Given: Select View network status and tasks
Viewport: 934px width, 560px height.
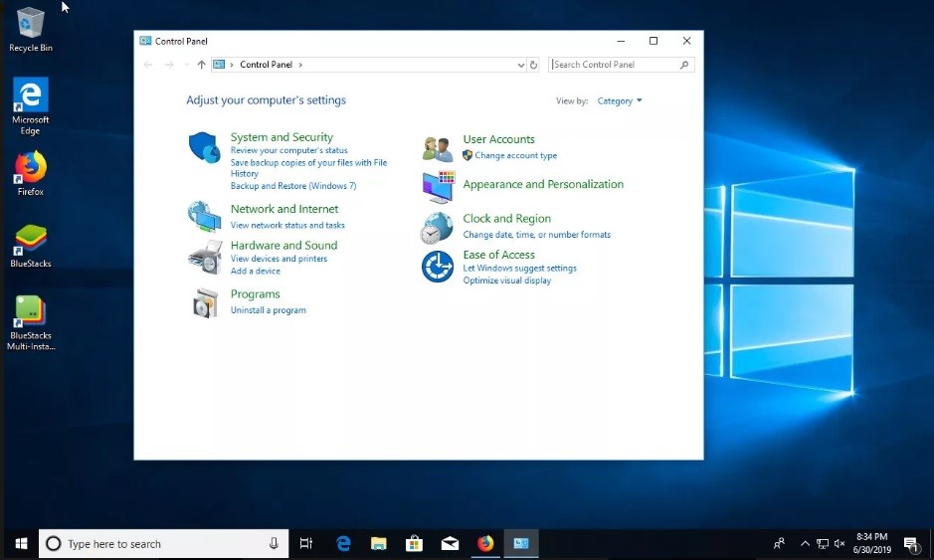Looking at the screenshot, I should [x=287, y=226].
